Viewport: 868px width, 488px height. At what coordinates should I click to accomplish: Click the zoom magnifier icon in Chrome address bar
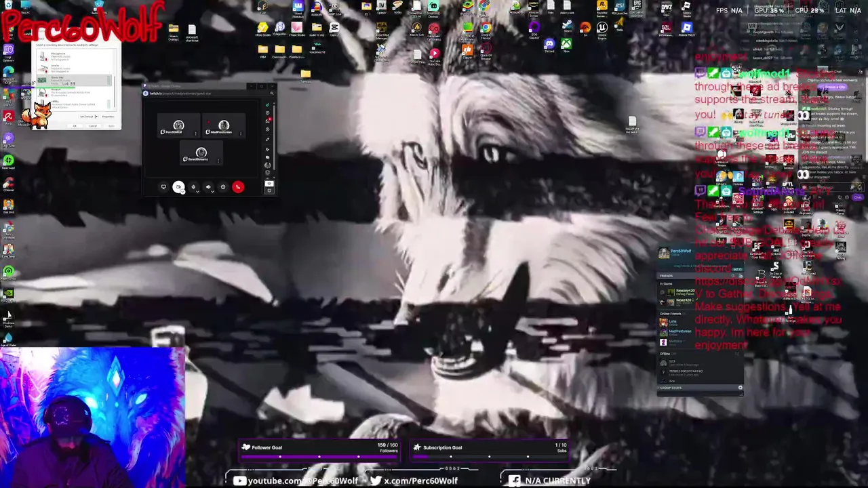[272, 93]
